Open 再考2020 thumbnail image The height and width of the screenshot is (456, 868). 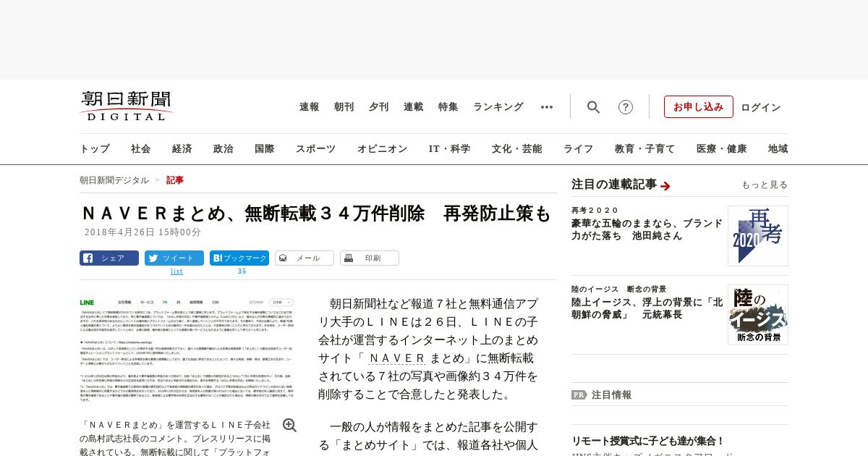pos(758,236)
